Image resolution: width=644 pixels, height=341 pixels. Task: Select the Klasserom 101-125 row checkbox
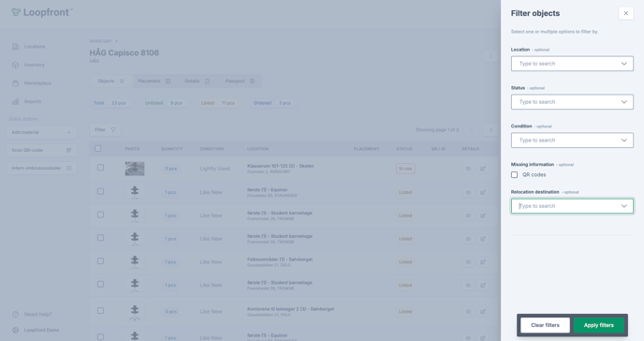pyautogui.click(x=100, y=168)
